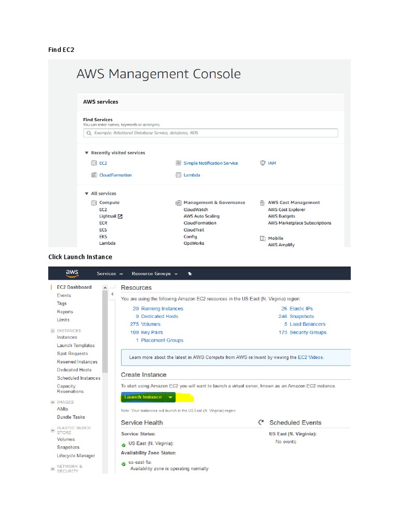This screenshot has height=532, width=399.
Task: Open Lifecycle Manager in the sidebar
Action: point(76,456)
